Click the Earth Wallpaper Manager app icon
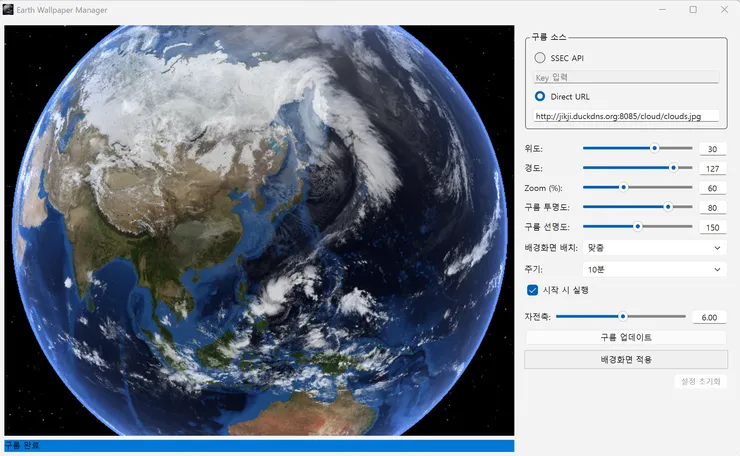Viewport: 740px width, 456px height. 8,9
